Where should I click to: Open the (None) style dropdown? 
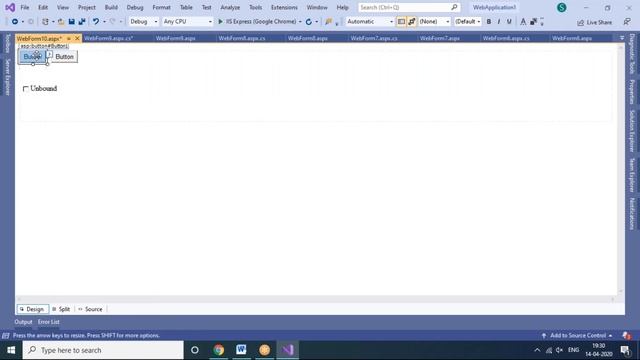pos(434,22)
